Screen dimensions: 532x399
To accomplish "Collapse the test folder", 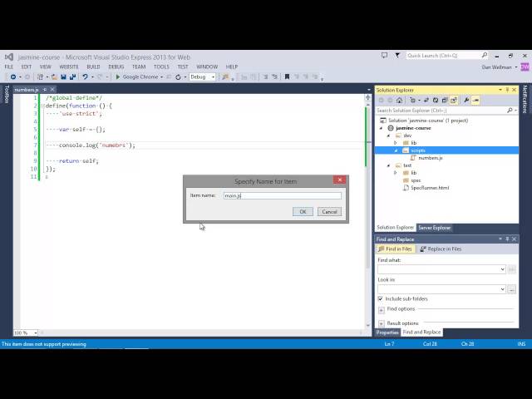I will coord(389,165).
